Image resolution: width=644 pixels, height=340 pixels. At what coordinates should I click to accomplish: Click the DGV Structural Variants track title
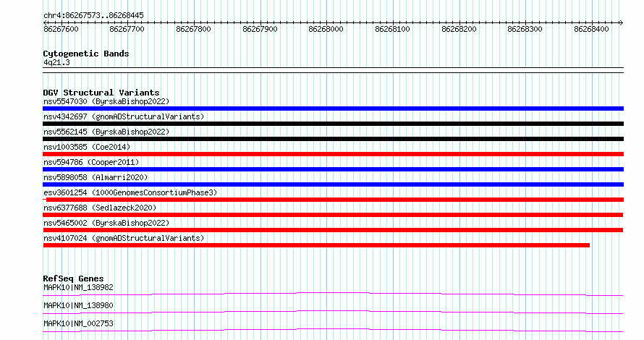pyautogui.click(x=101, y=93)
